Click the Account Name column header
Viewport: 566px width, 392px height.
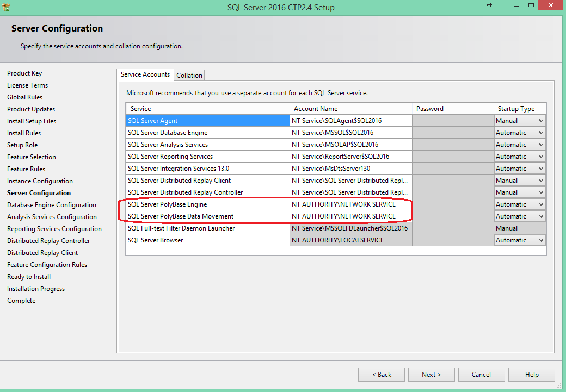(351, 109)
